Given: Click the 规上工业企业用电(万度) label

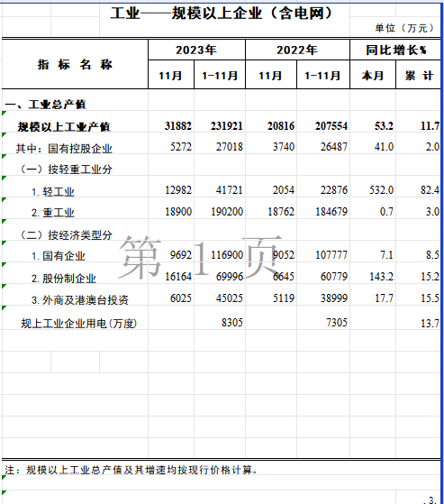Looking at the screenshot, I should (79, 324).
